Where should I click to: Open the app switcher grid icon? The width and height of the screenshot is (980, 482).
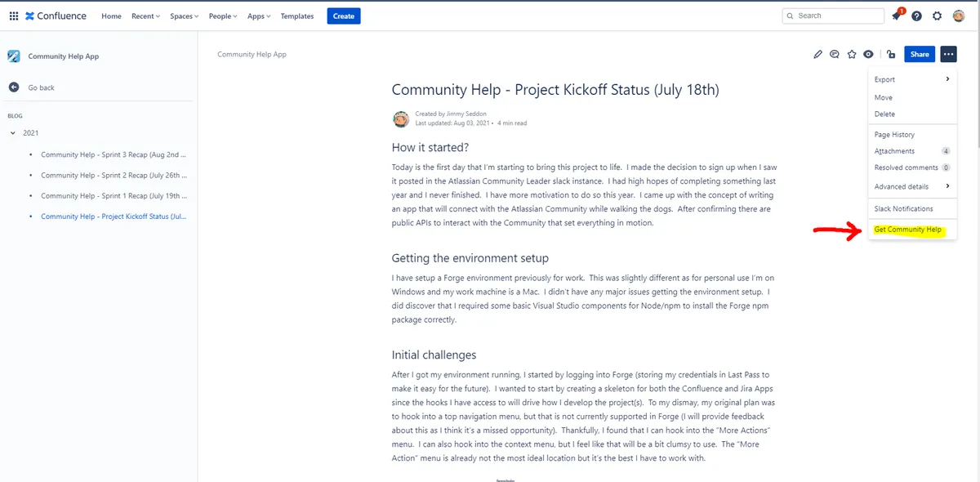tap(13, 16)
